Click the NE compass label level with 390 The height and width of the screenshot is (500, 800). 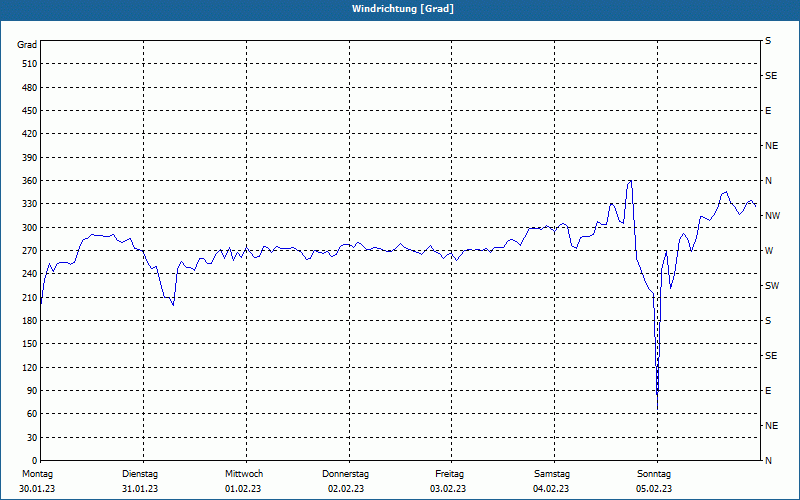[x=771, y=146]
